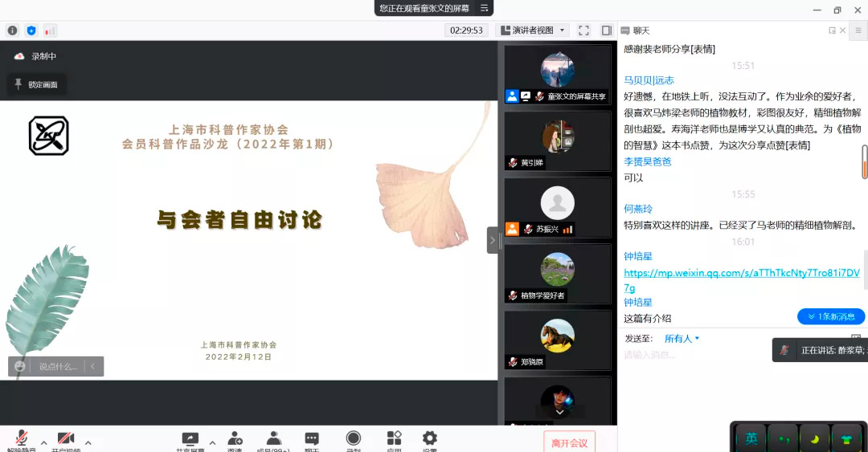Switch input method via 英 button
The image size is (868, 452).
751,438
